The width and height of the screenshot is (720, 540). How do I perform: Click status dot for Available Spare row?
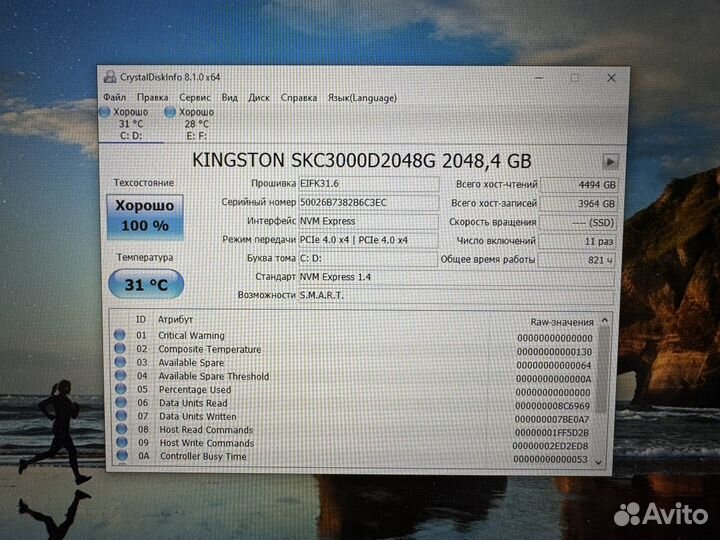[120, 361]
